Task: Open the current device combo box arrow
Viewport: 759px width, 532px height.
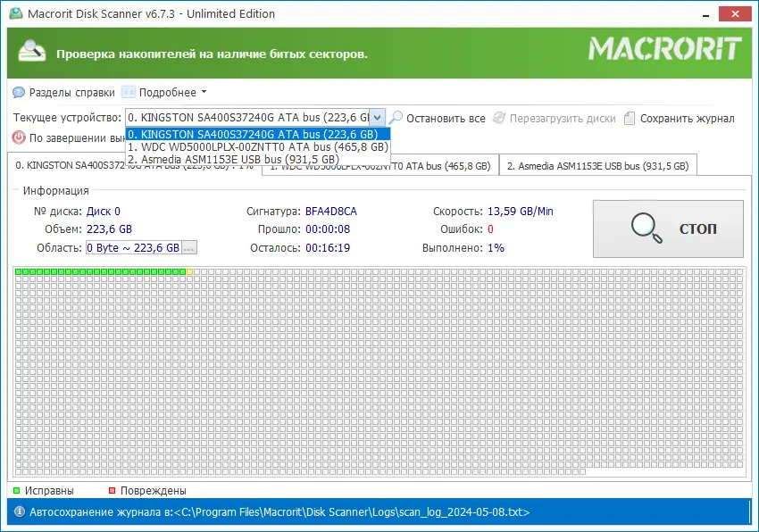Action: (378, 118)
